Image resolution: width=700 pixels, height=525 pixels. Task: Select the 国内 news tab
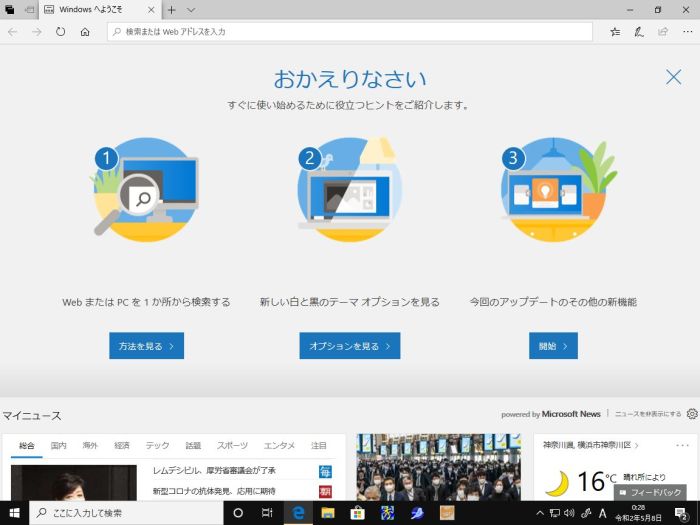59,445
